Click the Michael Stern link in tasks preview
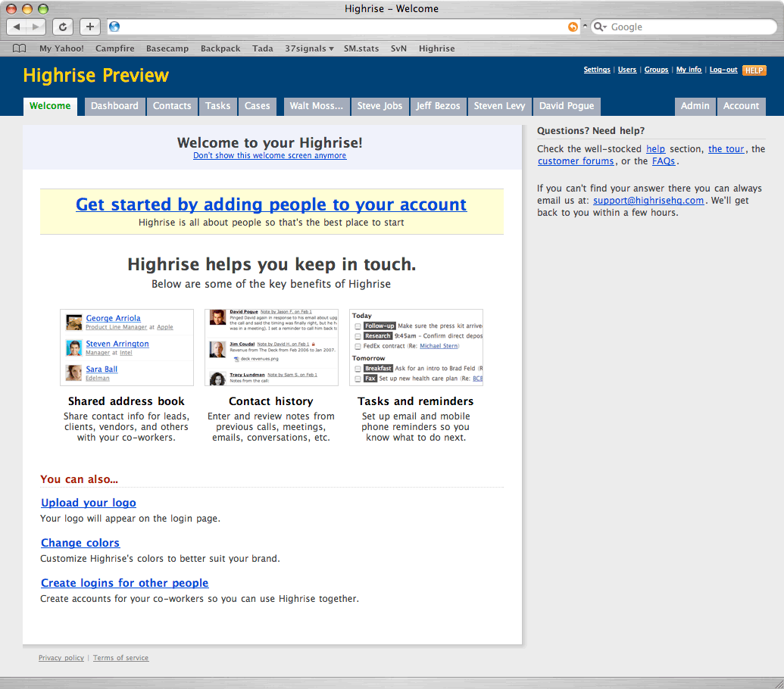The height and width of the screenshot is (689, 784). click(x=439, y=346)
